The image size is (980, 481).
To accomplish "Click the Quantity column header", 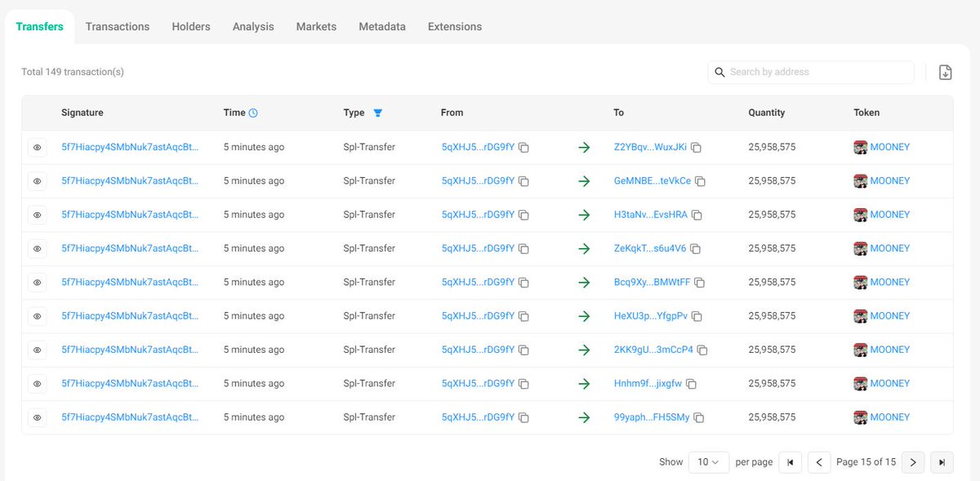I will click(x=766, y=113).
